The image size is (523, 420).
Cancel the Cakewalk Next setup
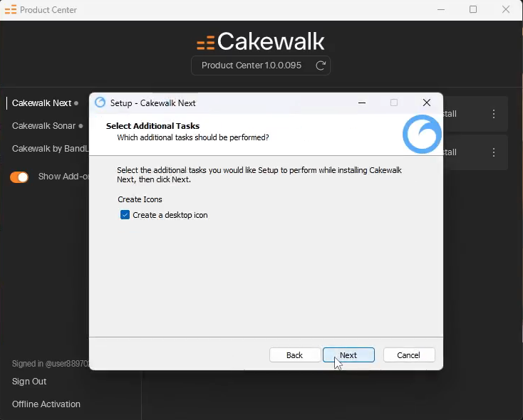tap(409, 355)
